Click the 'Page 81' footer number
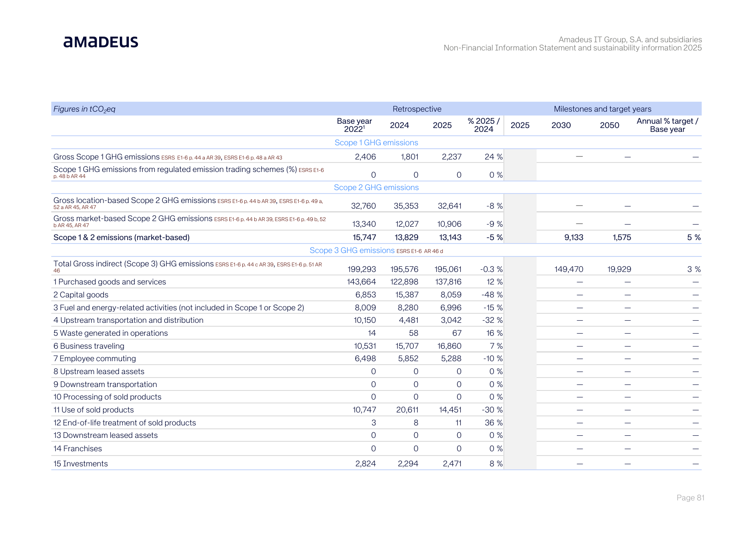This screenshot has height=534, width=756. coord(690,498)
